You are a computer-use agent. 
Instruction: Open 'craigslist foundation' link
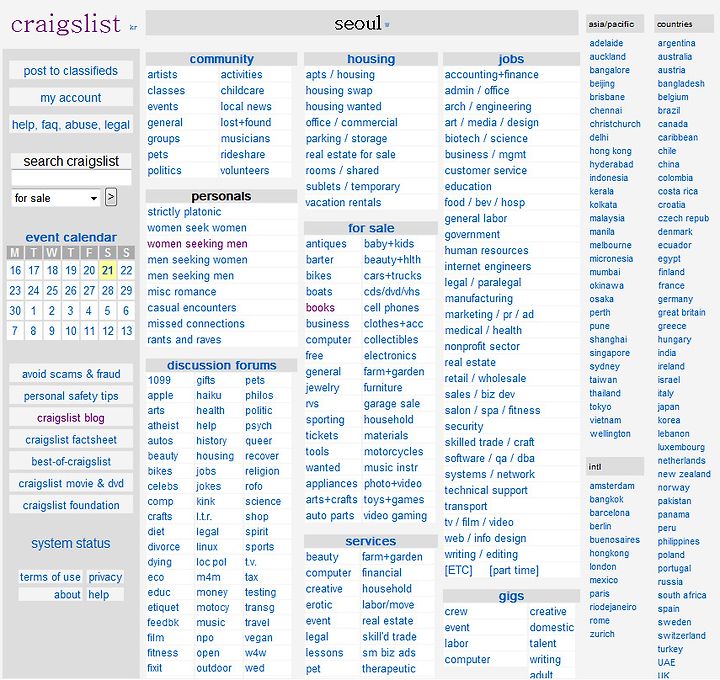pyautogui.click(x=71, y=505)
